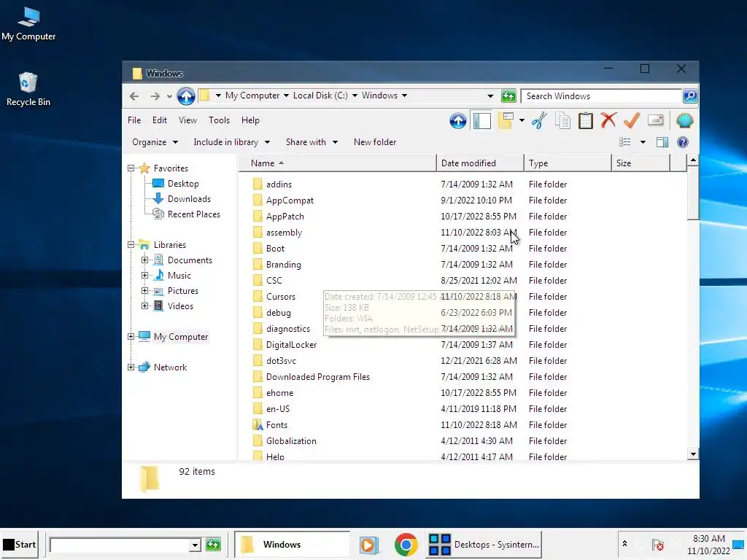747x560 pixels.
Task: Open the File menu
Action: click(134, 120)
